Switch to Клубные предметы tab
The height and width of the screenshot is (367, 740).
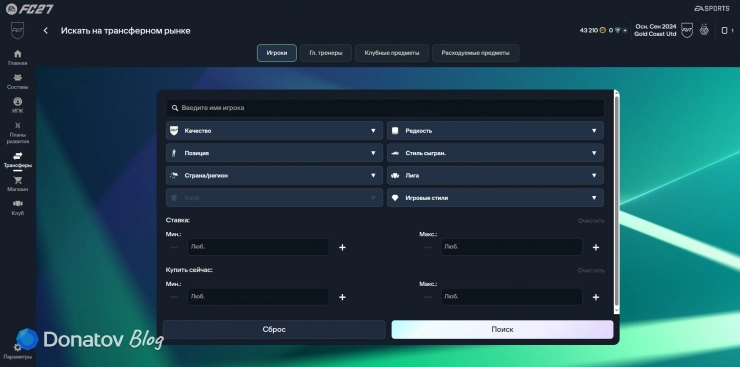[392, 53]
